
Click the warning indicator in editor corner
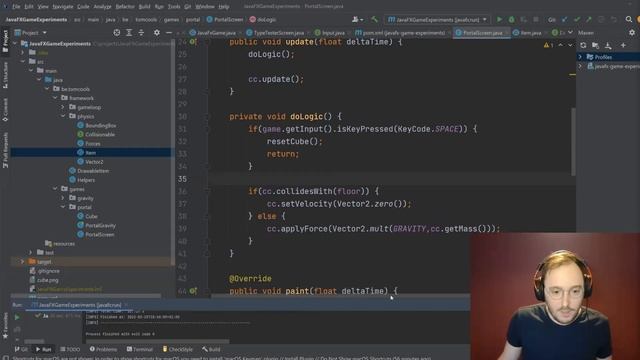pyautogui.click(x=549, y=45)
